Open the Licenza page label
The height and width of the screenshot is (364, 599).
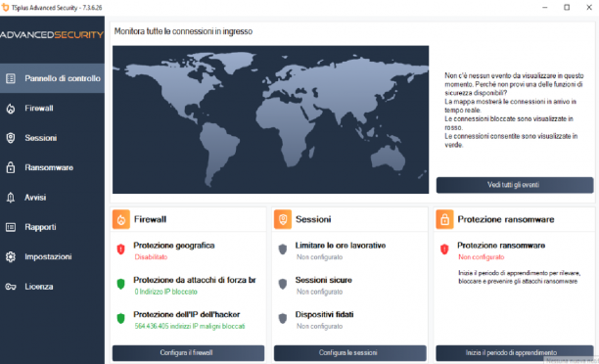tap(39, 287)
